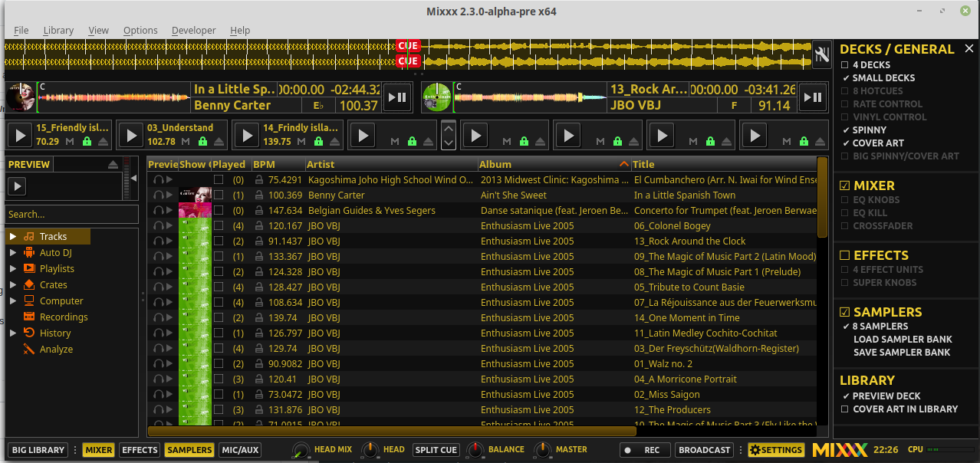Image resolution: width=980 pixels, height=463 pixels.
Task: Open the File menu
Action: pos(21,30)
